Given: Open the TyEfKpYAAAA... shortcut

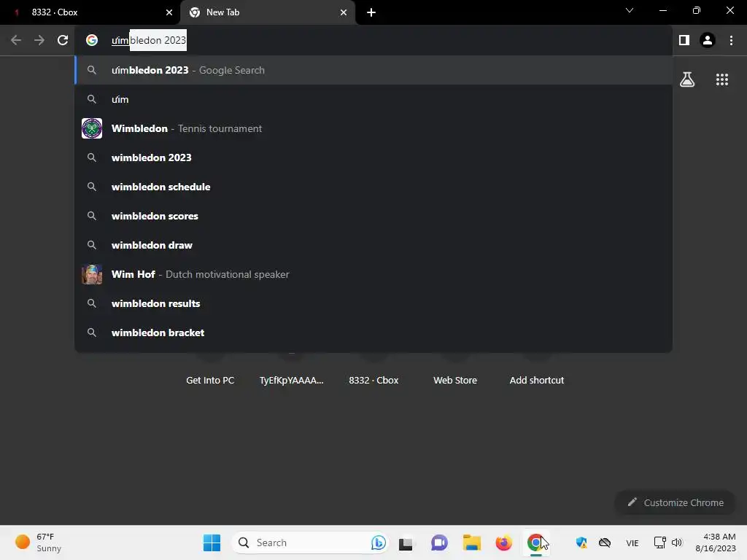Looking at the screenshot, I should [x=292, y=380].
